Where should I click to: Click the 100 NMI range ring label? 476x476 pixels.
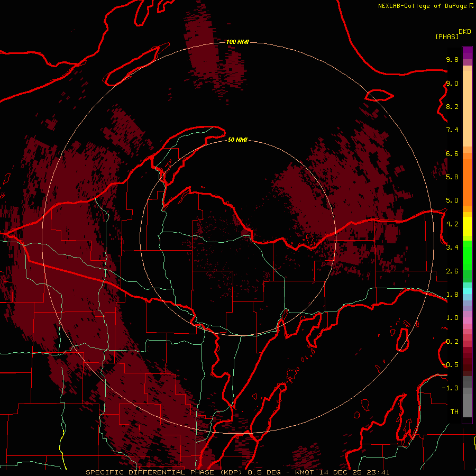click(237, 42)
